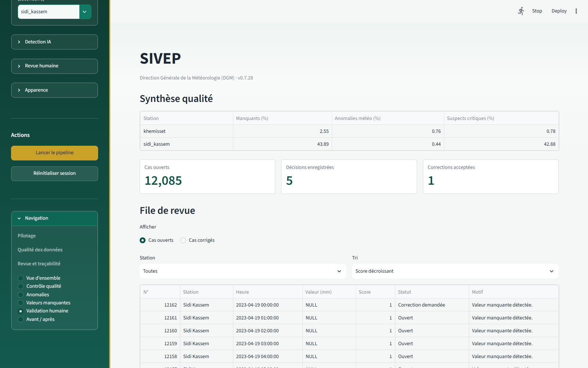Click the Revue humaine chevron icon

click(x=19, y=66)
